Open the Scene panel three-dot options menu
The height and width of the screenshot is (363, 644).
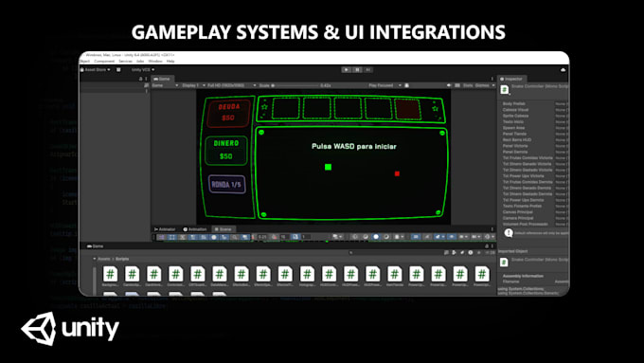point(492,229)
